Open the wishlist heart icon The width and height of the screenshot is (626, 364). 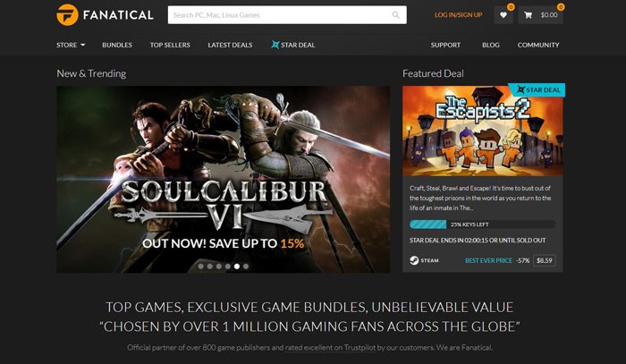503,15
